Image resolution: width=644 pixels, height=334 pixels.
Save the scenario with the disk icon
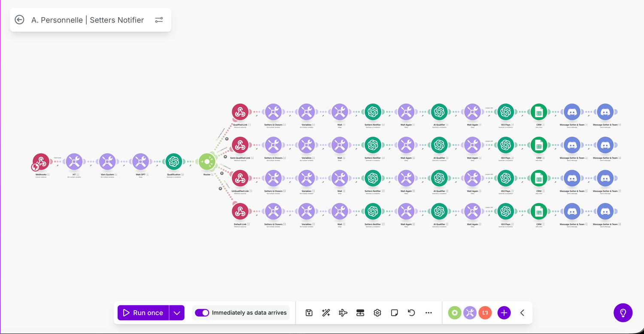coord(309,313)
